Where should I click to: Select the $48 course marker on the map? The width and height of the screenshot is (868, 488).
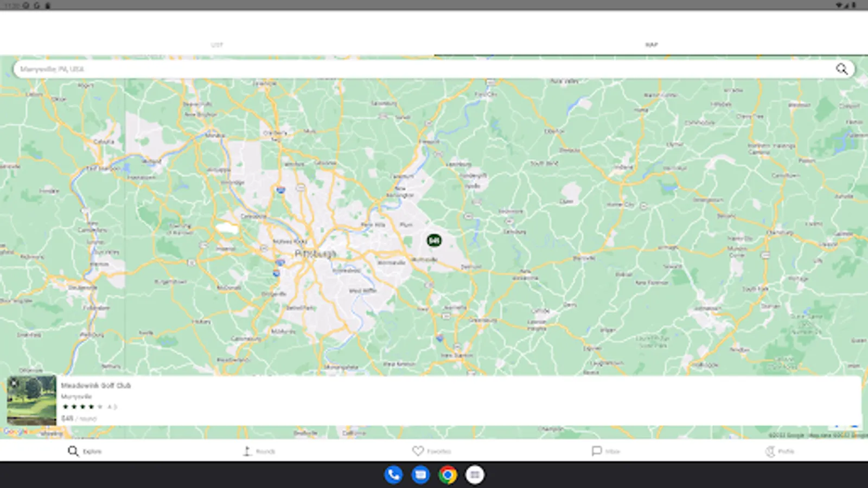[434, 240]
